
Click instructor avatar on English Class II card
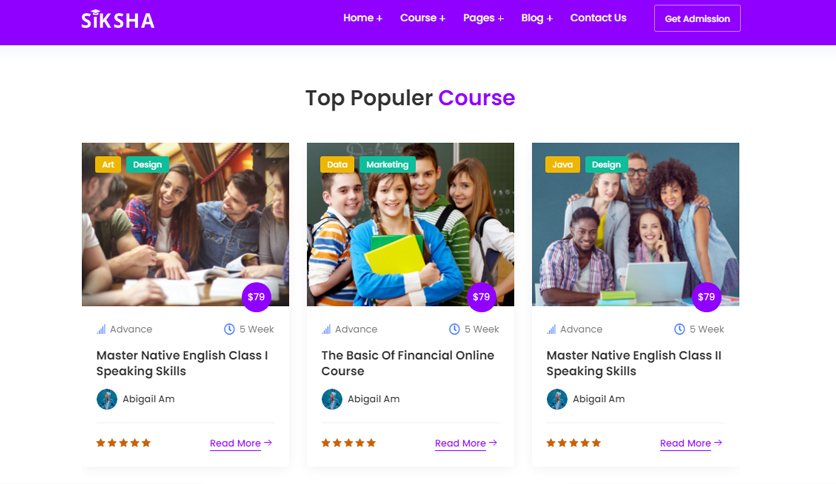[557, 399]
